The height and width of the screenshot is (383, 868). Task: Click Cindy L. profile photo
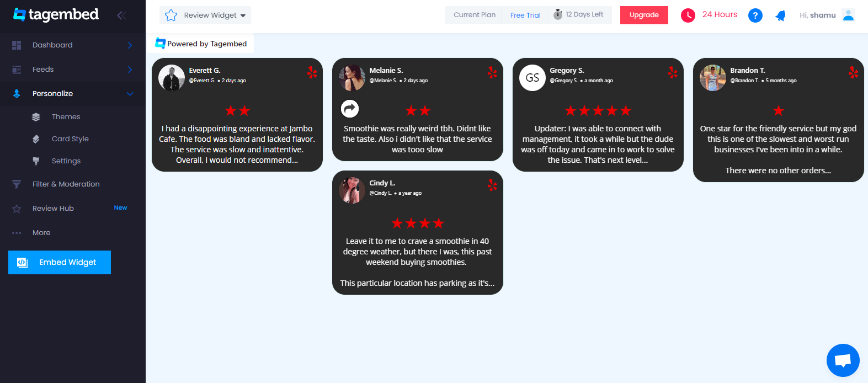pyautogui.click(x=352, y=190)
